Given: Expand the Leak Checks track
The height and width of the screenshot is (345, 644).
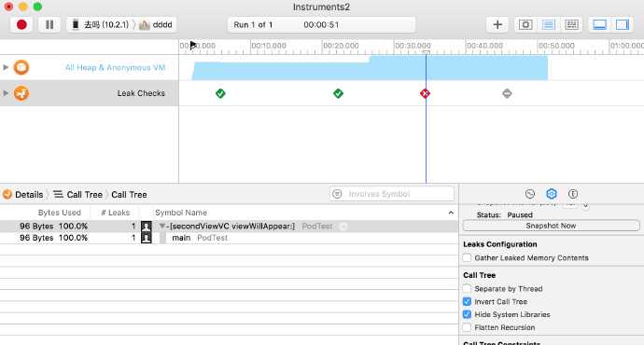Looking at the screenshot, I should click(6, 93).
